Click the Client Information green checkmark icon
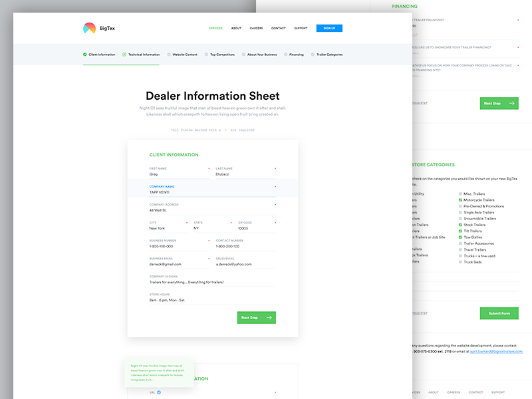Screen dimensions: 532x399 tap(85, 55)
